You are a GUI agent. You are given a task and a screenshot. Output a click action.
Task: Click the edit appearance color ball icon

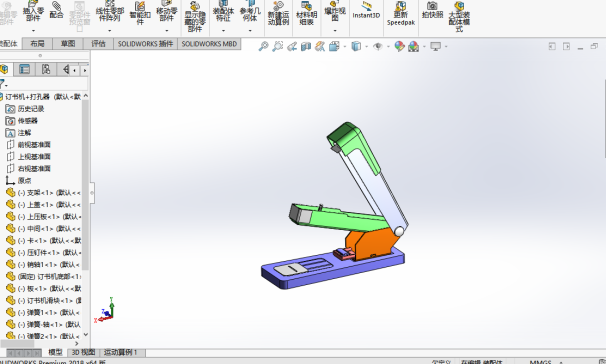tap(399, 46)
